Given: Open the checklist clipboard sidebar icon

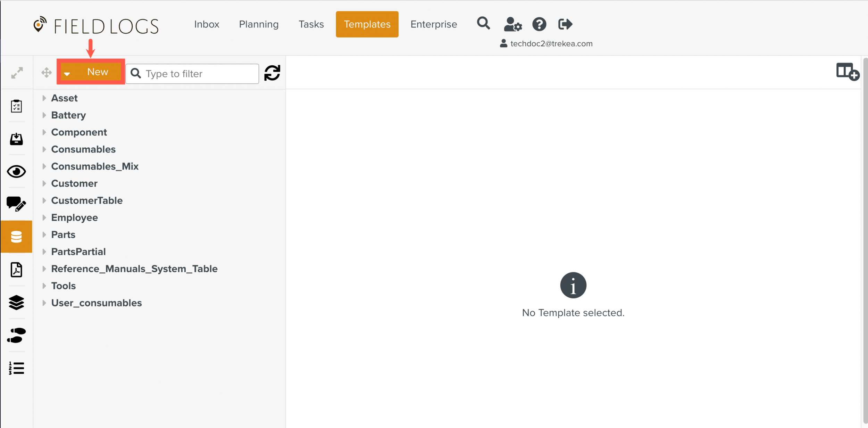Looking at the screenshot, I should point(16,106).
